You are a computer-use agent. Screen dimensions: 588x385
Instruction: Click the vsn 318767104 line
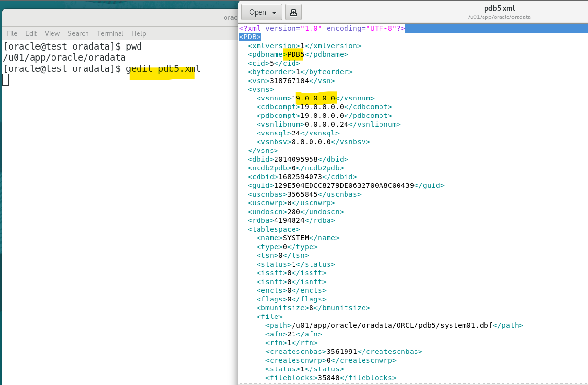292,81
